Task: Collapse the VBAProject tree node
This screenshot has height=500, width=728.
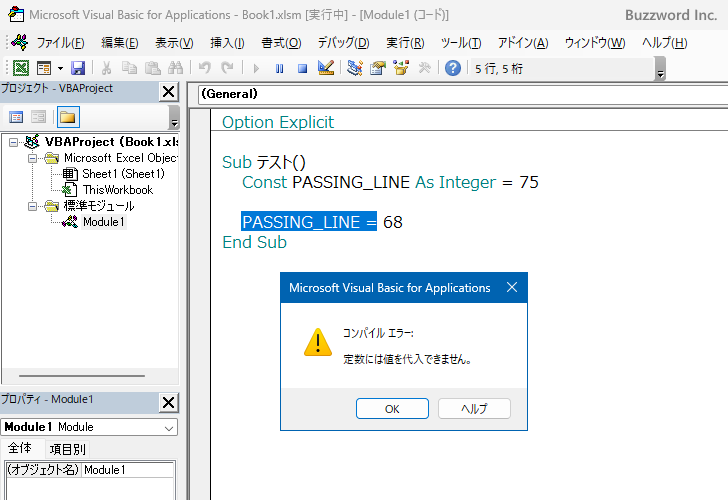Action: pyautogui.click(x=13, y=142)
